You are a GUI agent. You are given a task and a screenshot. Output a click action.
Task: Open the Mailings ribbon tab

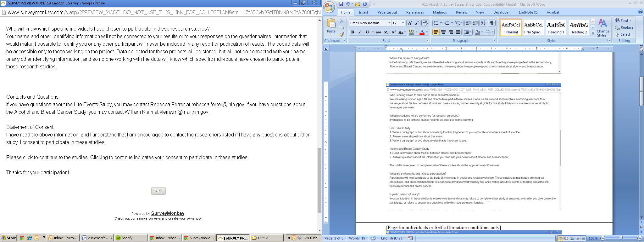click(440, 12)
